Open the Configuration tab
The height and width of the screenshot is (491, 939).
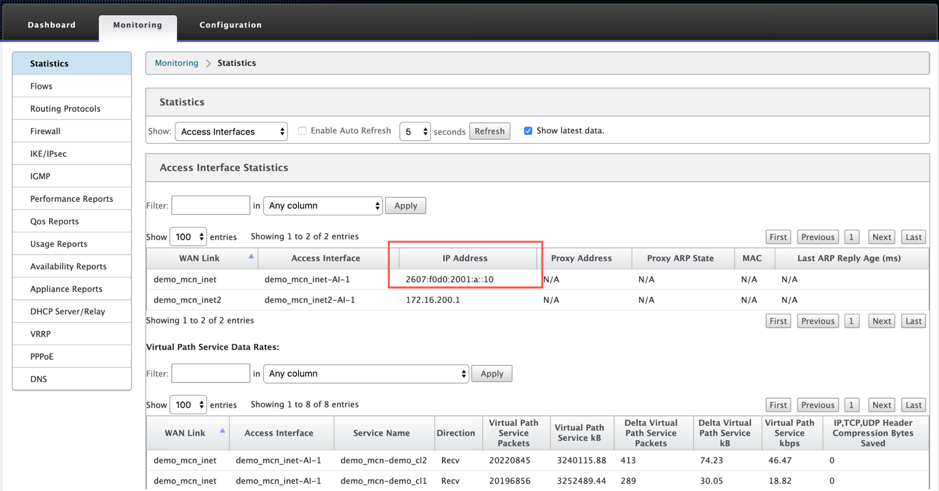click(x=231, y=25)
